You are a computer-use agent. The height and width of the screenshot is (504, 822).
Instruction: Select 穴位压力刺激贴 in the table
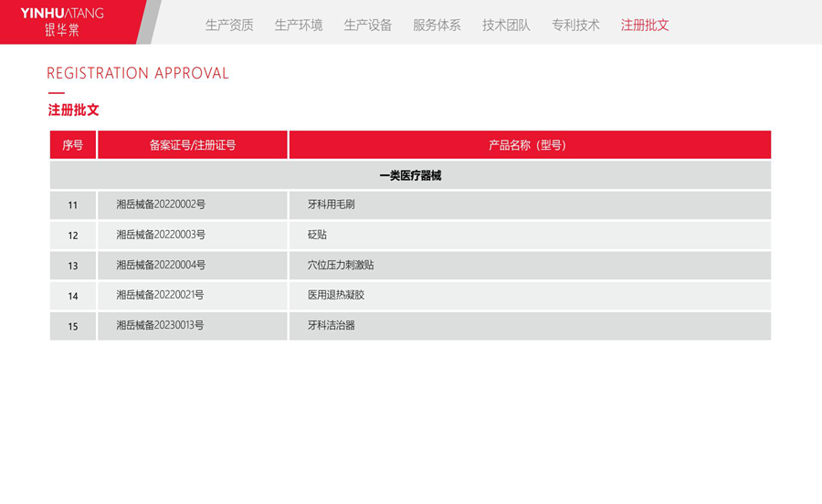click(341, 265)
